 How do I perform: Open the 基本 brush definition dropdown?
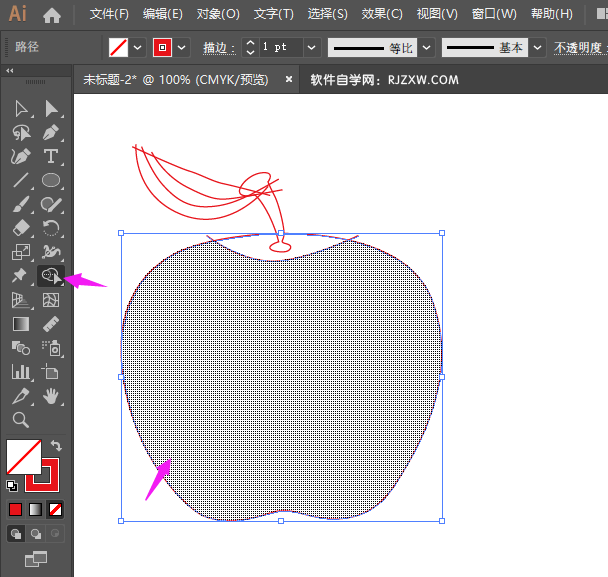[538, 47]
